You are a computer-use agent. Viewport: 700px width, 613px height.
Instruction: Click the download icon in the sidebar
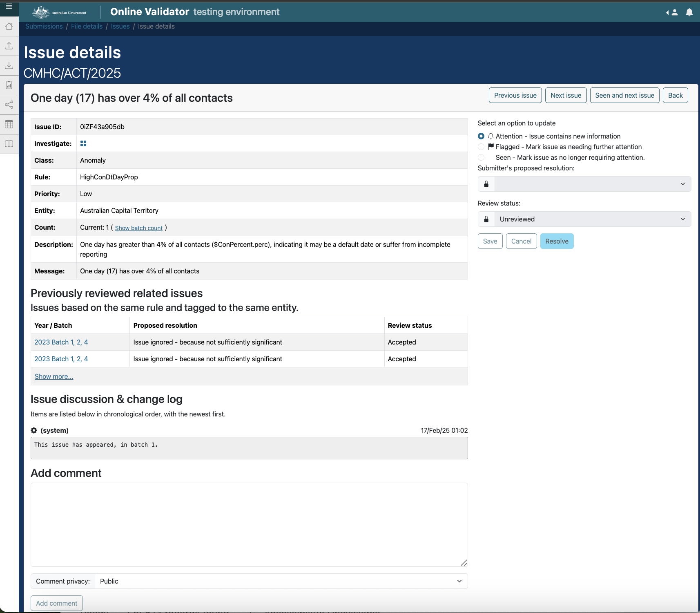[x=9, y=65]
